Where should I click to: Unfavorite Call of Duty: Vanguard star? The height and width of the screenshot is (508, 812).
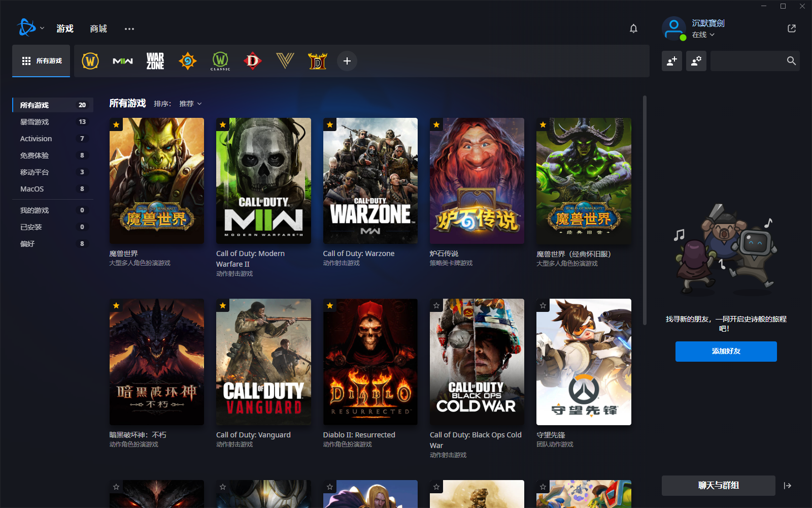[223, 305]
